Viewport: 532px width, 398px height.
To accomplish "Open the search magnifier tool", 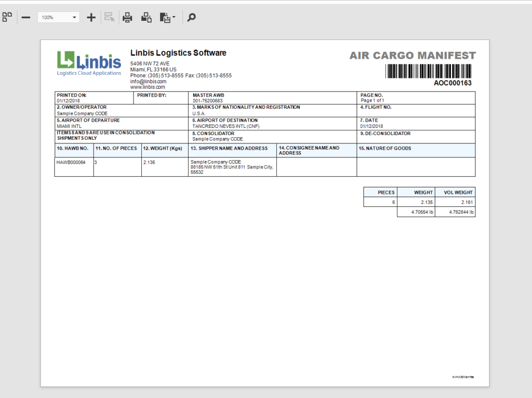I will (x=191, y=17).
